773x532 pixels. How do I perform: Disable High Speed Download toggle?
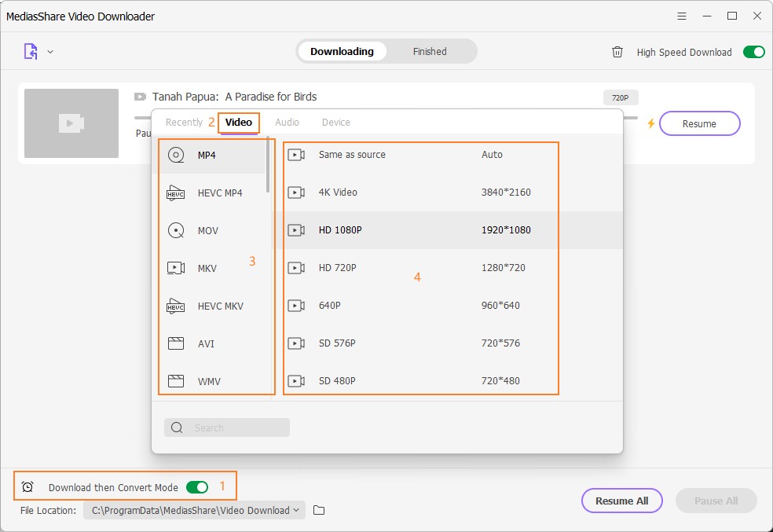pyautogui.click(x=753, y=52)
